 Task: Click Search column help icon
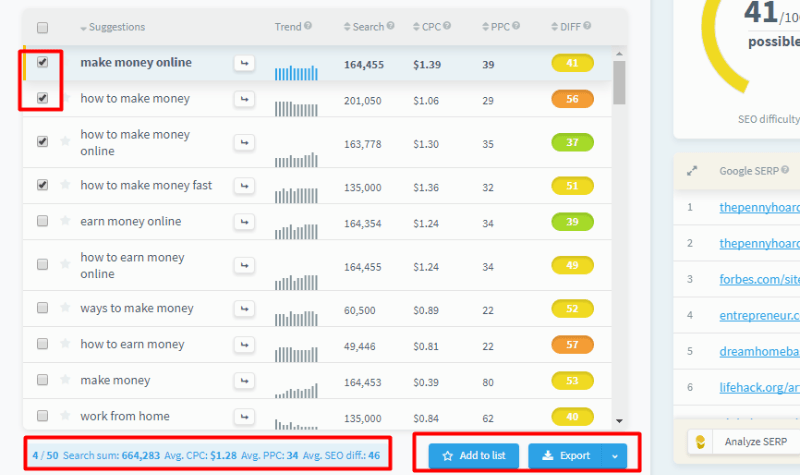pos(390,26)
